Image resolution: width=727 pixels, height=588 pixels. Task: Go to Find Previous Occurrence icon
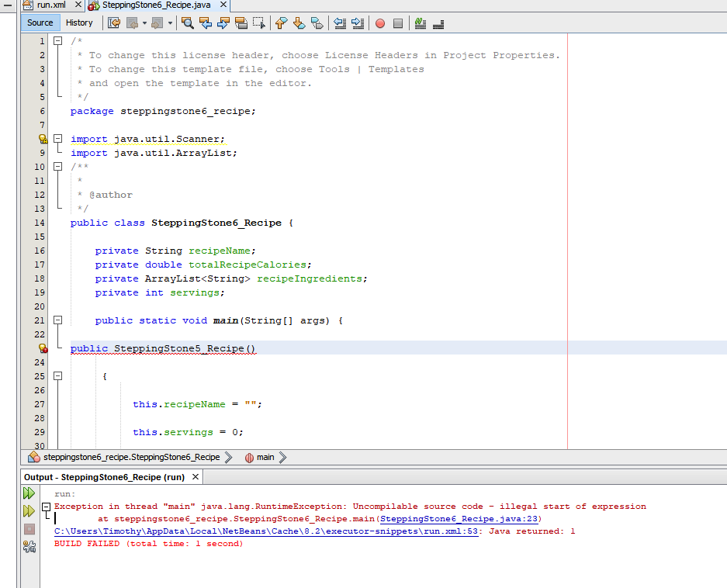pyautogui.click(x=206, y=22)
